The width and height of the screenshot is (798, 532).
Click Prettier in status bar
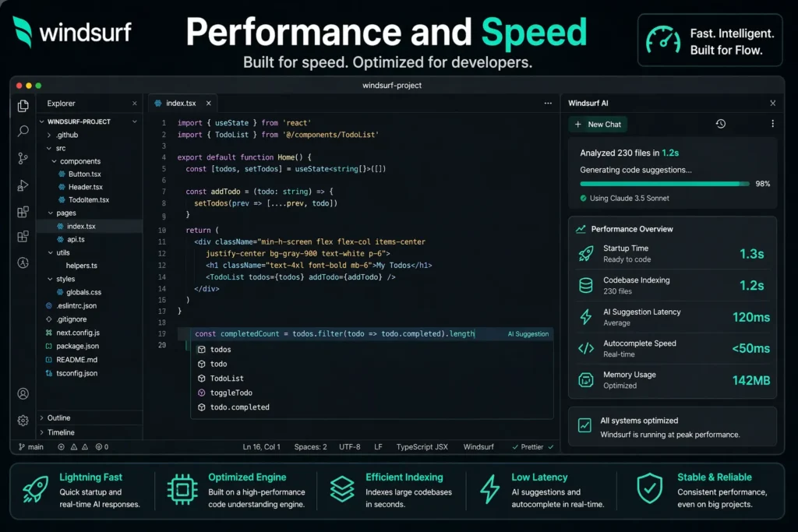(x=532, y=447)
